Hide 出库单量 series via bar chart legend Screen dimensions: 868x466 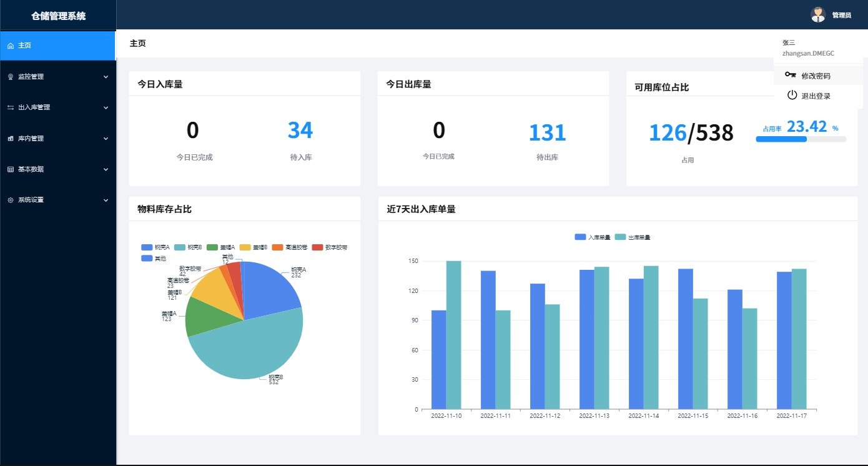pos(633,237)
